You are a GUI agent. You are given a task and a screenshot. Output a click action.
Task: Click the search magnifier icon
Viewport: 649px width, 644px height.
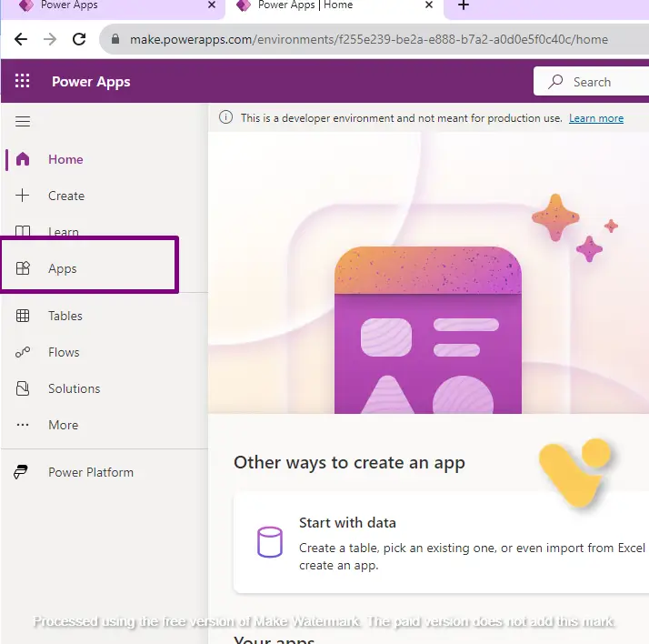(x=555, y=82)
